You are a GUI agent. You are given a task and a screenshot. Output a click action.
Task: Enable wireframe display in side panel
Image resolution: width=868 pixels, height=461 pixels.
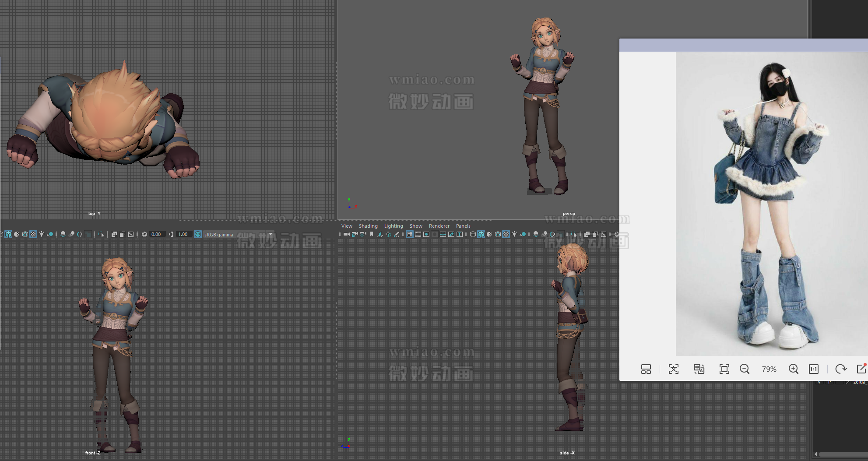[x=473, y=234]
